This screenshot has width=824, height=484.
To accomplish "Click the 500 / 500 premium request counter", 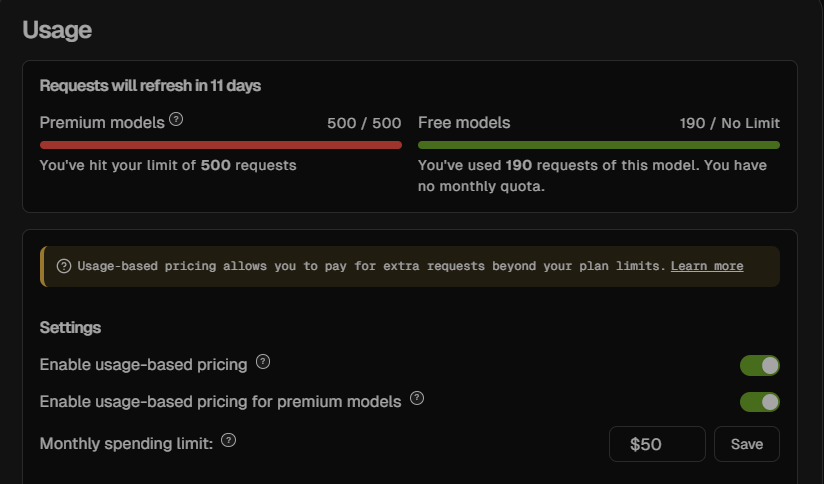I will [364, 123].
